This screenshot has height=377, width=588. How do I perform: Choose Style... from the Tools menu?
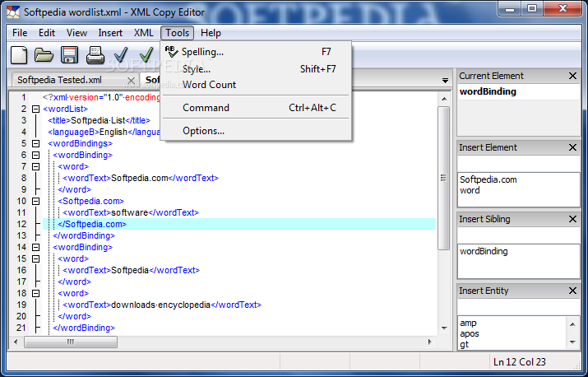pos(256,69)
